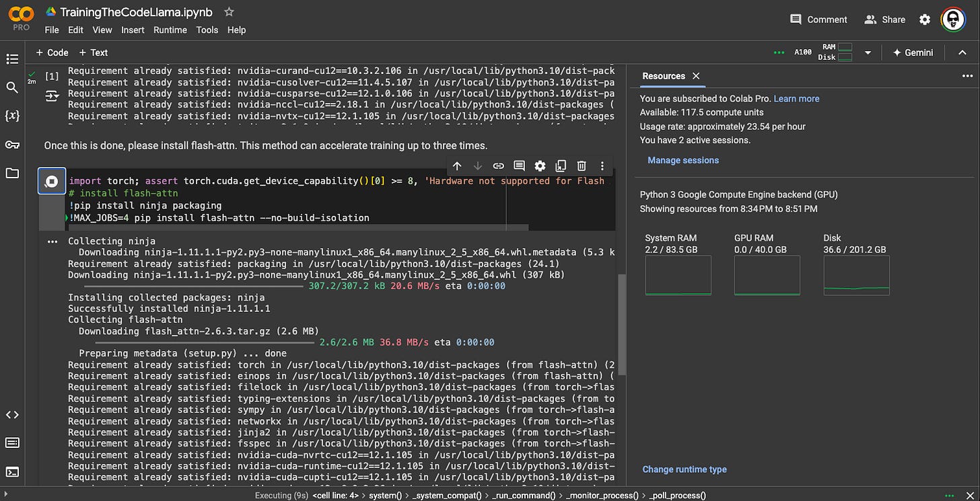
Task: Open the Edit menu
Action: (x=75, y=30)
